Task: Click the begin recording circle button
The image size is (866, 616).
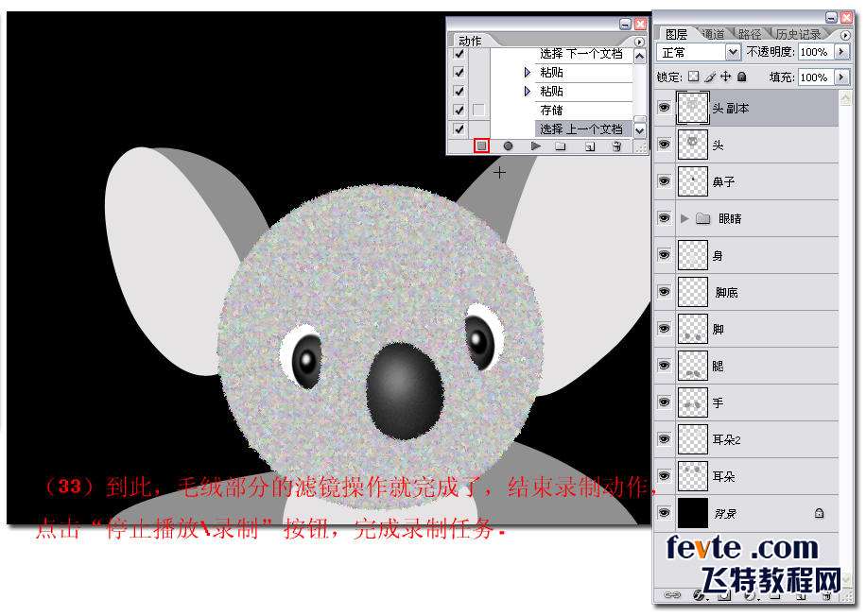Action: (x=508, y=145)
